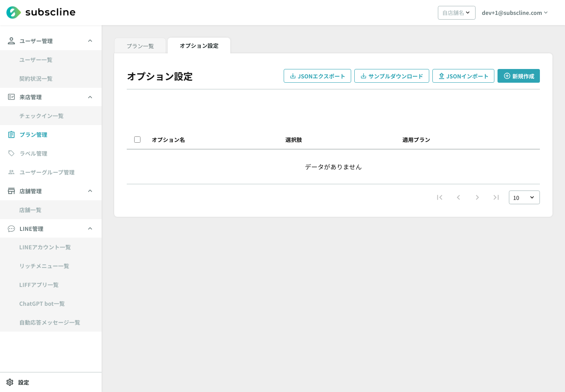Click the LINE management chat bubble icon
This screenshot has width=565, height=392.
tap(11, 229)
